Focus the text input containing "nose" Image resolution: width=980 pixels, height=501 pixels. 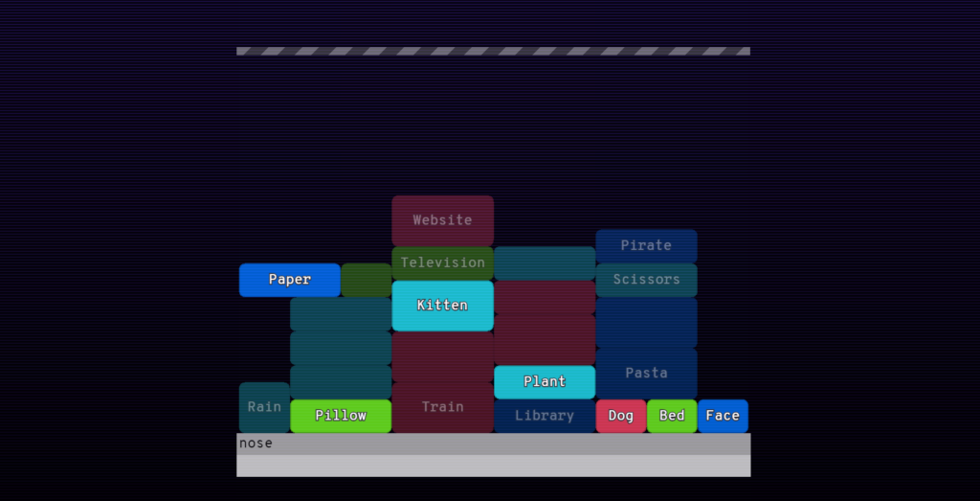click(493, 444)
